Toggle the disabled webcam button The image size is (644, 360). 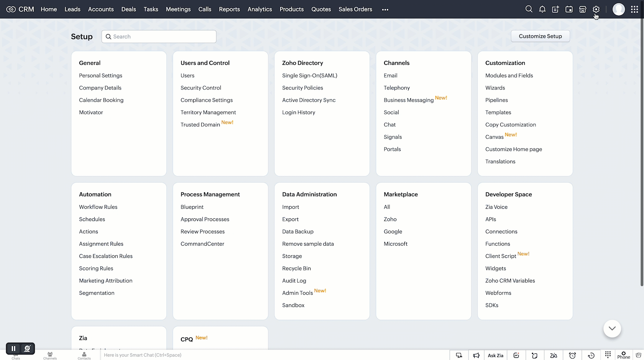pos(27,348)
